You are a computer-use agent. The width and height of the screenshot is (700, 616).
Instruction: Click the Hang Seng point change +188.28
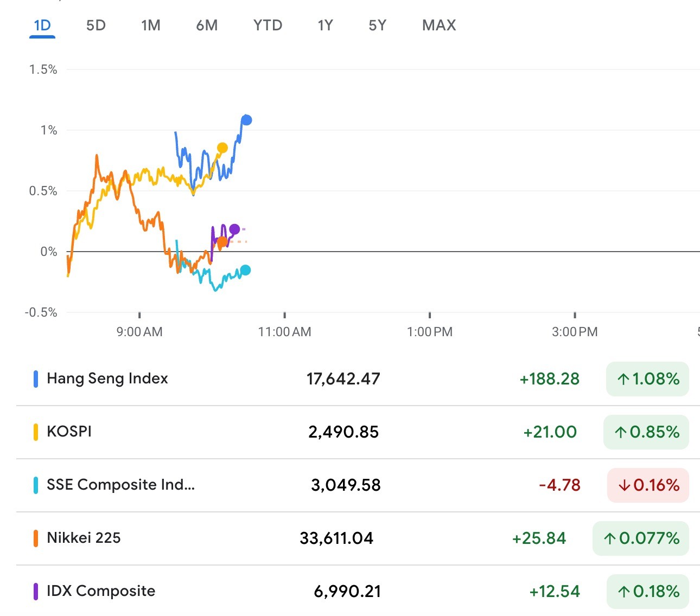point(550,378)
